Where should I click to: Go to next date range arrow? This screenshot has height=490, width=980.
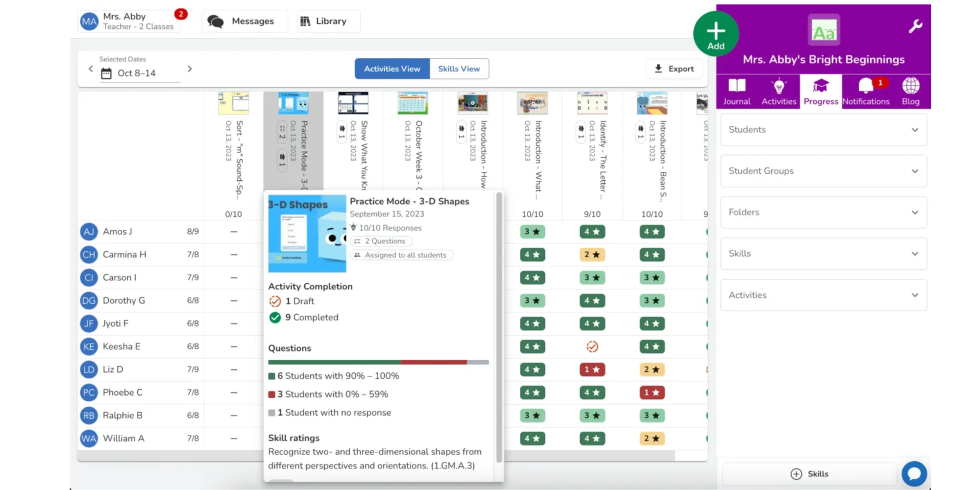click(x=190, y=69)
